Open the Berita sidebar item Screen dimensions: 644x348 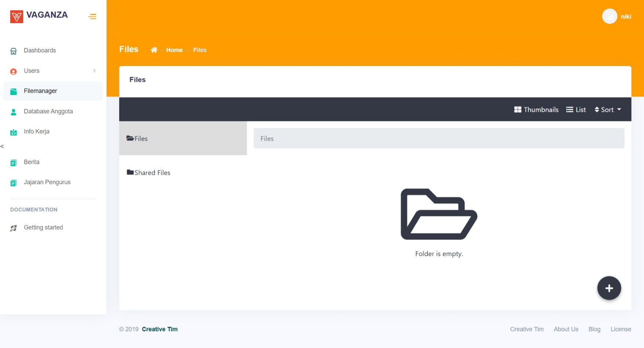tap(32, 162)
